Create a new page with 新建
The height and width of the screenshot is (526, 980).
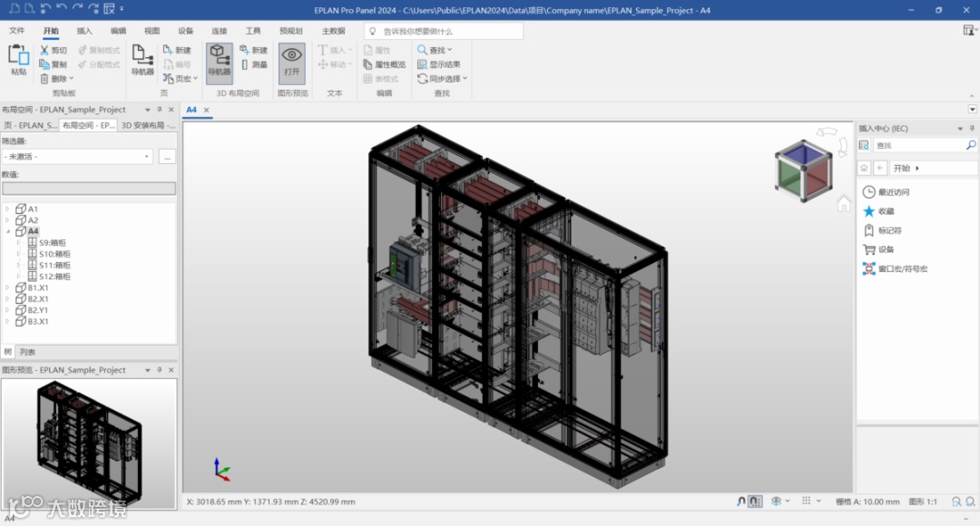[x=177, y=50]
